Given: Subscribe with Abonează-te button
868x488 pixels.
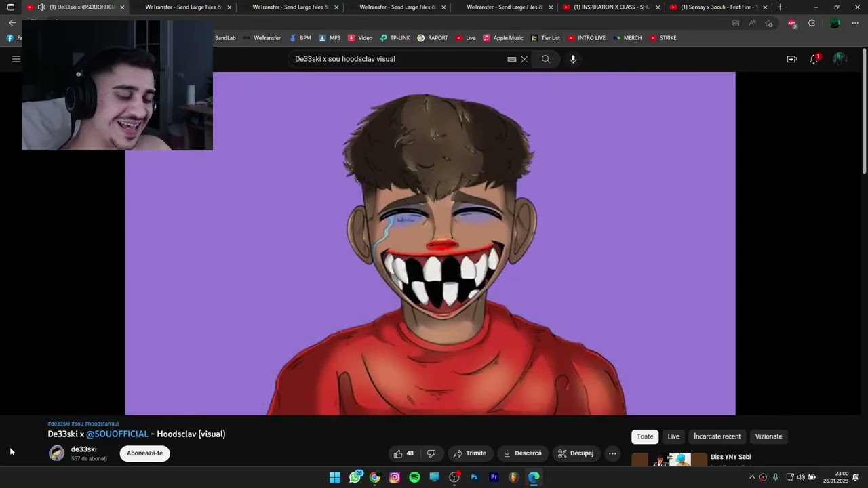Looking at the screenshot, I should [145, 453].
